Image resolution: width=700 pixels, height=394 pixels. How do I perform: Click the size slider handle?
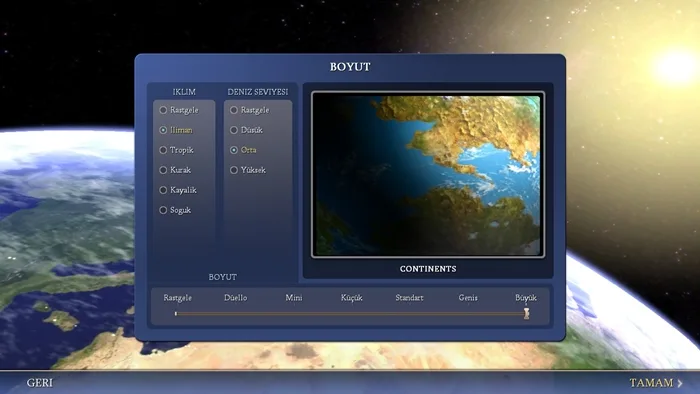(x=526, y=313)
